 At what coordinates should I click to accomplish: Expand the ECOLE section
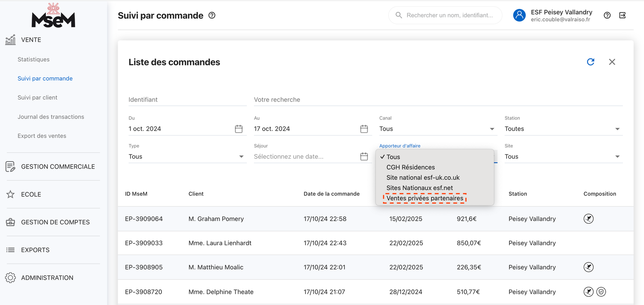coord(31,194)
